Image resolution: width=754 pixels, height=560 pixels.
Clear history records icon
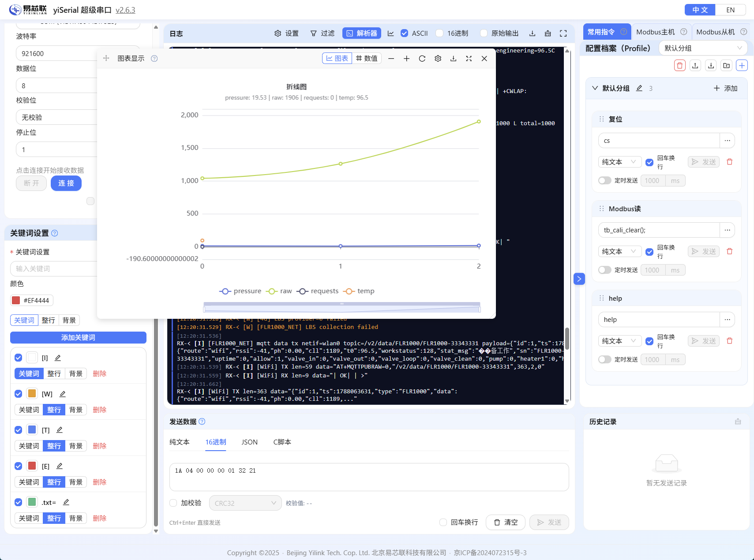coord(738,422)
